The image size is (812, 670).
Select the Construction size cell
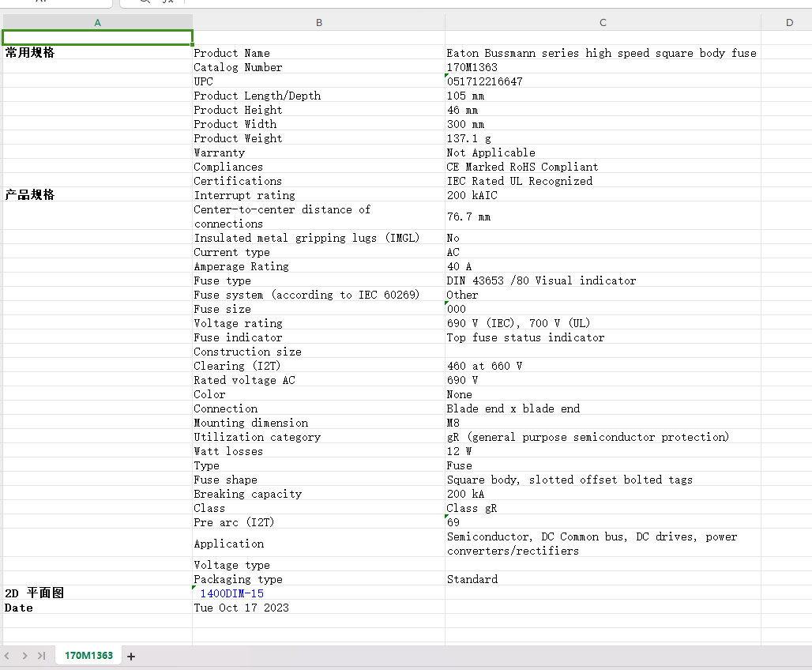[318, 352]
